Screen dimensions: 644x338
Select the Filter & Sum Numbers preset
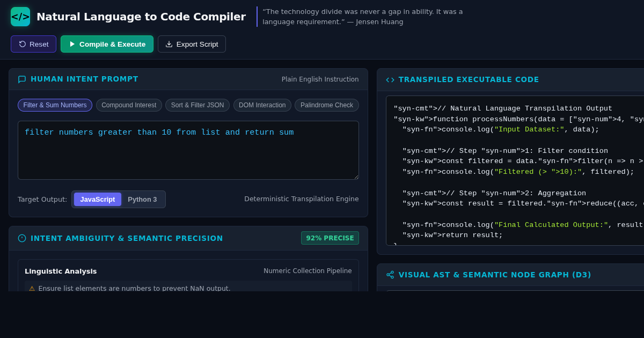[x=55, y=105]
